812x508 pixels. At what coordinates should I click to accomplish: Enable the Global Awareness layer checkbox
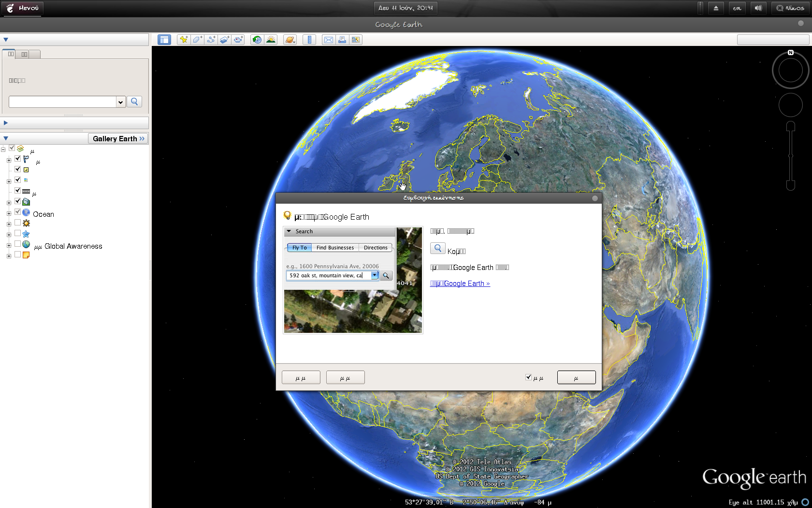(x=17, y=244)
